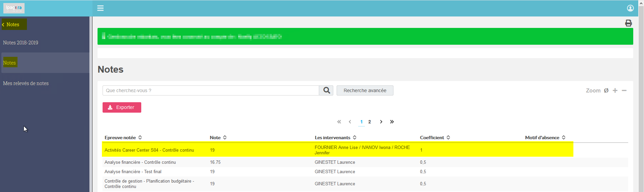644x192 pixels.
Task: Go to the first page of results
Action: 339,122
